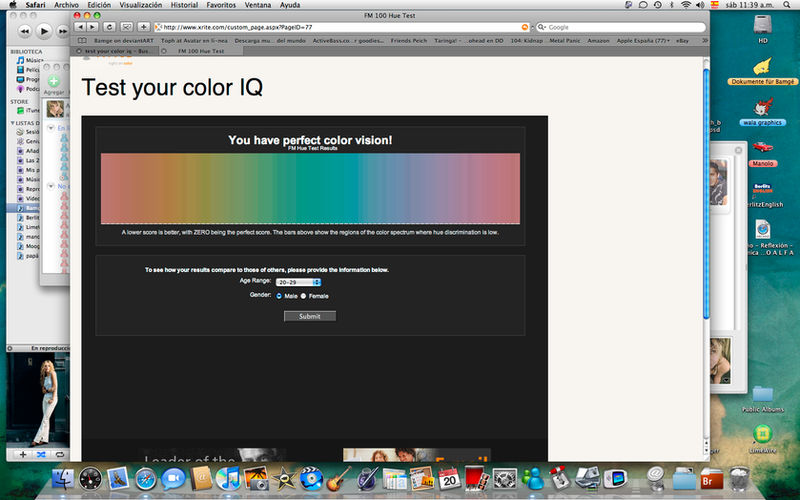Click the URL address field
Screen dimensions: 800x500
click(342, 27)
